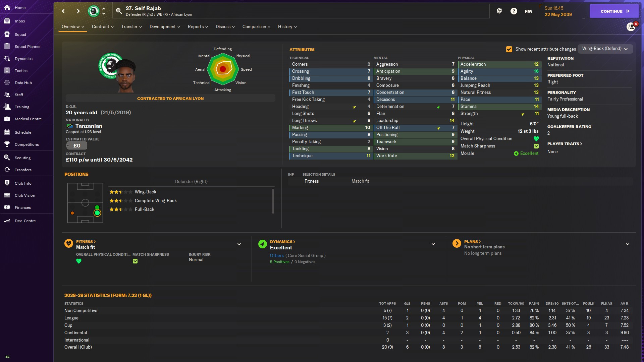This screenshot has width=644, height=362.
Task: Click the search magnifier icon
Action: [x=119, y=11]
